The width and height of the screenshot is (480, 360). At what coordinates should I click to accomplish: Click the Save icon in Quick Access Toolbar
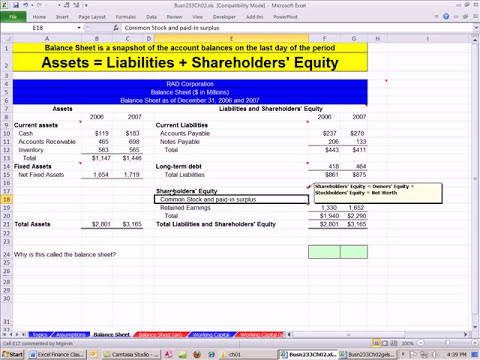pos(16,5)
